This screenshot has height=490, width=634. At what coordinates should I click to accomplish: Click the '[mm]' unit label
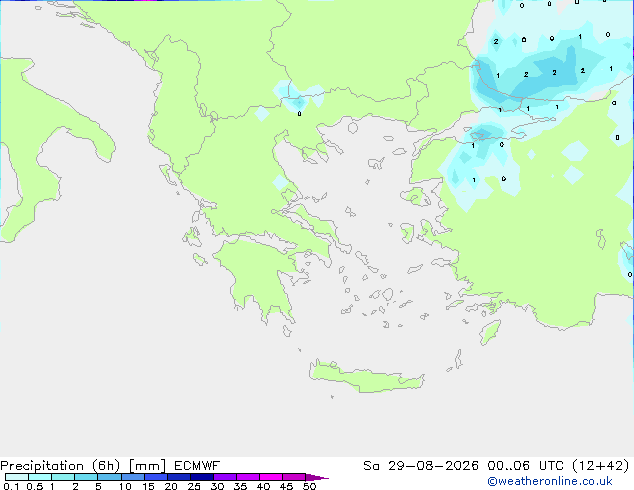click(147, 466)
